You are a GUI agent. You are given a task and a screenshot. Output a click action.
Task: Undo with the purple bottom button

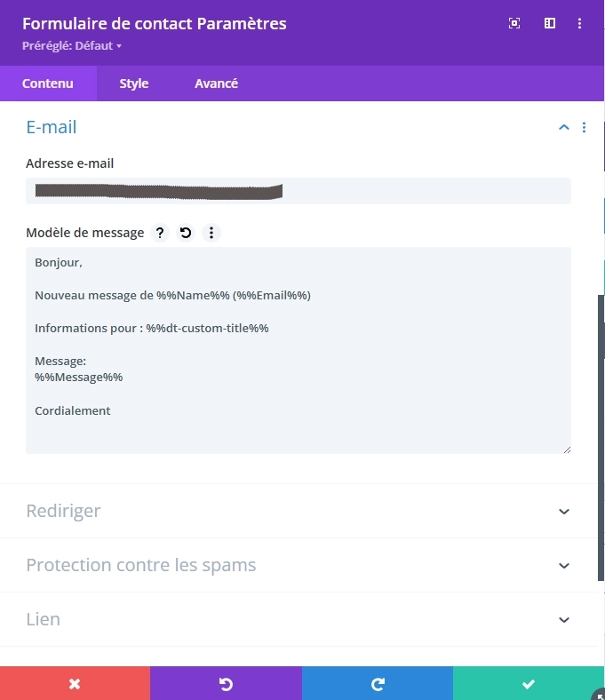[x=226, y=683]
